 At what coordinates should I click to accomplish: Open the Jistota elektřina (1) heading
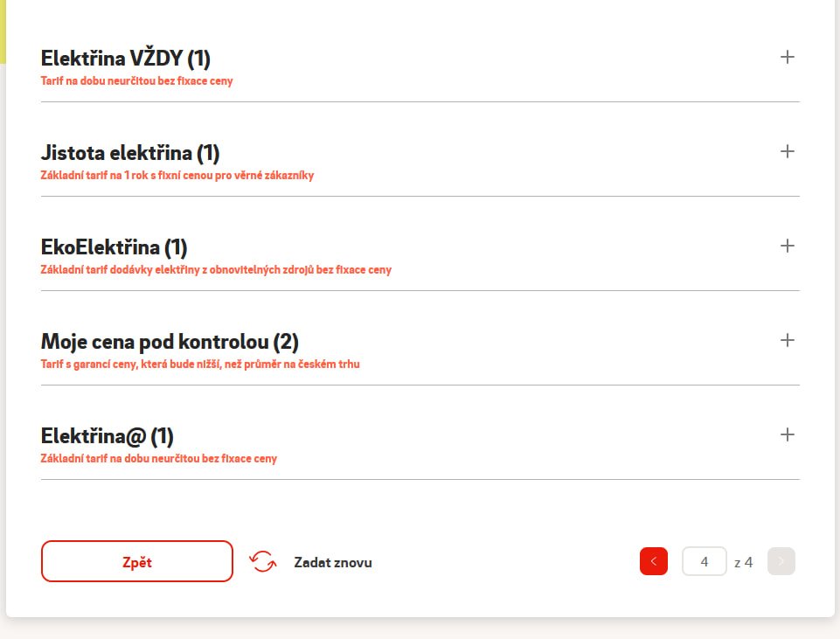pyautogui.click(x=130, y=153)
